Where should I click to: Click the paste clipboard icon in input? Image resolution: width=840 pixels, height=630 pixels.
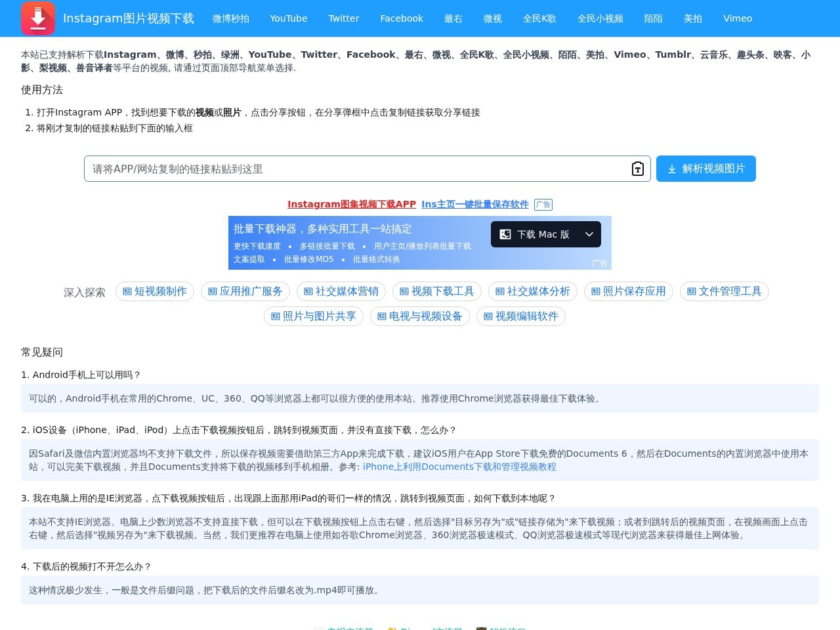pos(637,169)
